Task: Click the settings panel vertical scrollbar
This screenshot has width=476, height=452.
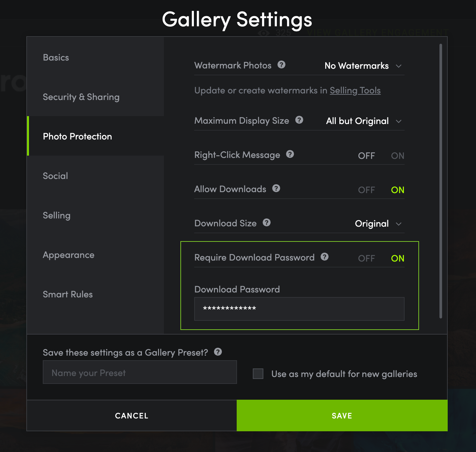Action: pos(440,181)
